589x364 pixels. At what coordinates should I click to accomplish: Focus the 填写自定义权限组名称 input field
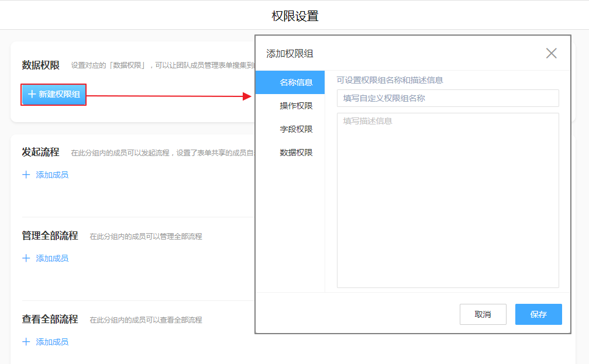[x=447, y=98]
